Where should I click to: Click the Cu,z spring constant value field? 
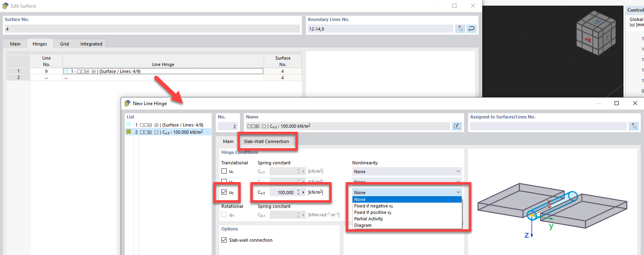pyautogui.click(x=283, y=192)
